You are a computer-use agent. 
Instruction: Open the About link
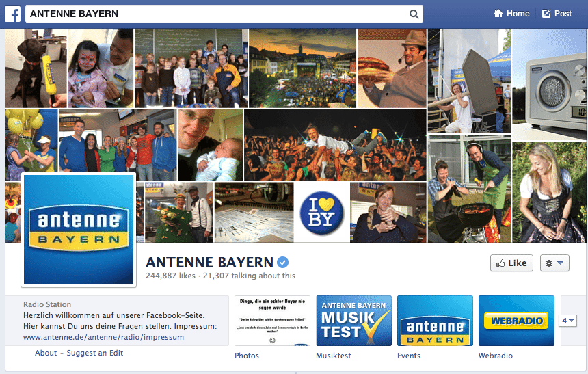(x=46, y=353)
